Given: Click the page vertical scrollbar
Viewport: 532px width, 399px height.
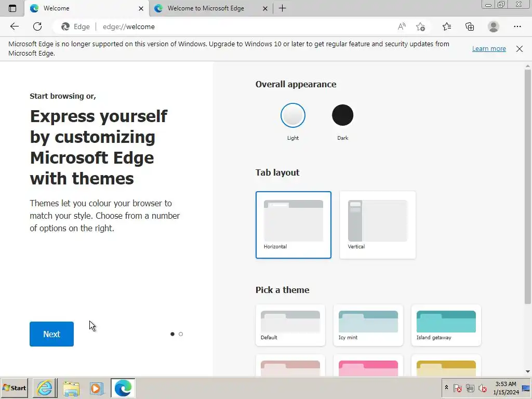Looking at the screenshot, I should (x=528, y=187).
